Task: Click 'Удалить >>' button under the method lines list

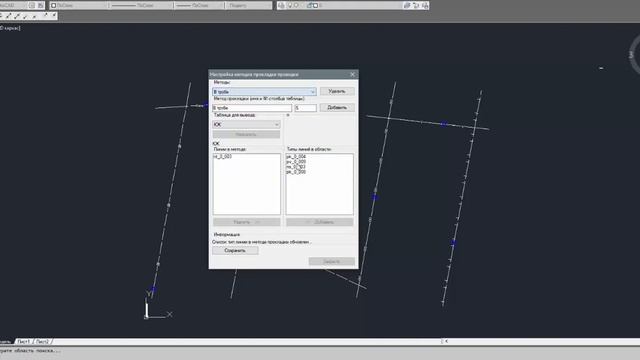Action: (247, 222)
